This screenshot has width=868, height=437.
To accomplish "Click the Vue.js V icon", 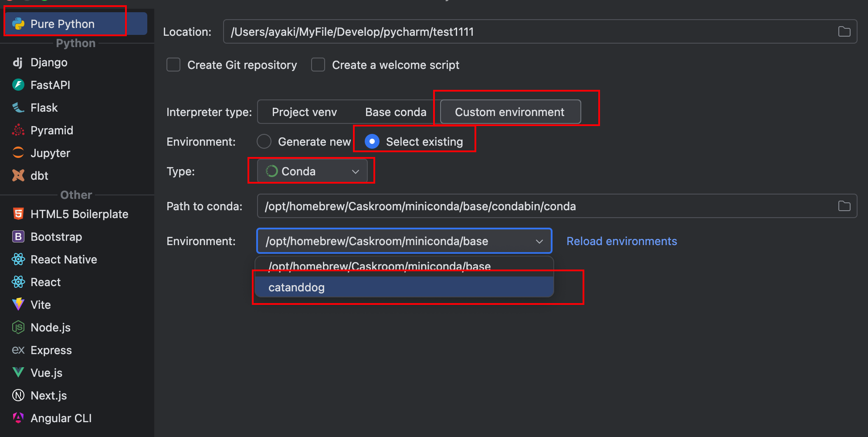I will 18,373.
